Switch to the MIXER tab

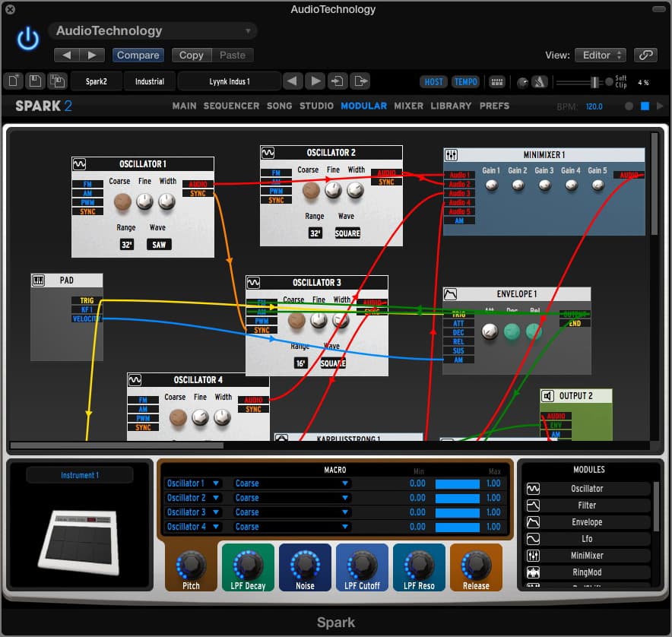[409, 106]
